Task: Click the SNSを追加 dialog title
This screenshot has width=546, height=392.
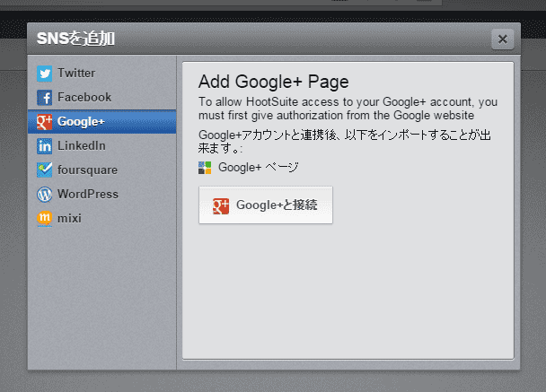Action: (75, 39)
